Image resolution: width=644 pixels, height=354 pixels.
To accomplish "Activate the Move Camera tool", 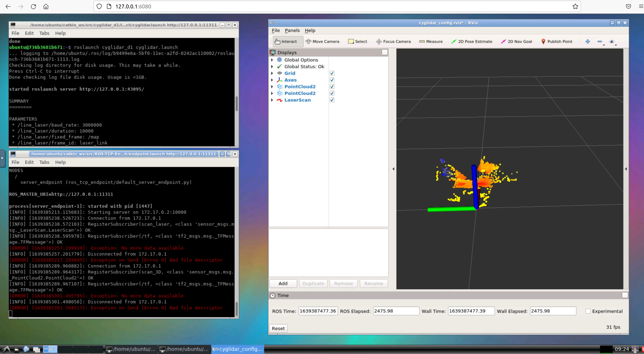I will (x=322, y=41).
